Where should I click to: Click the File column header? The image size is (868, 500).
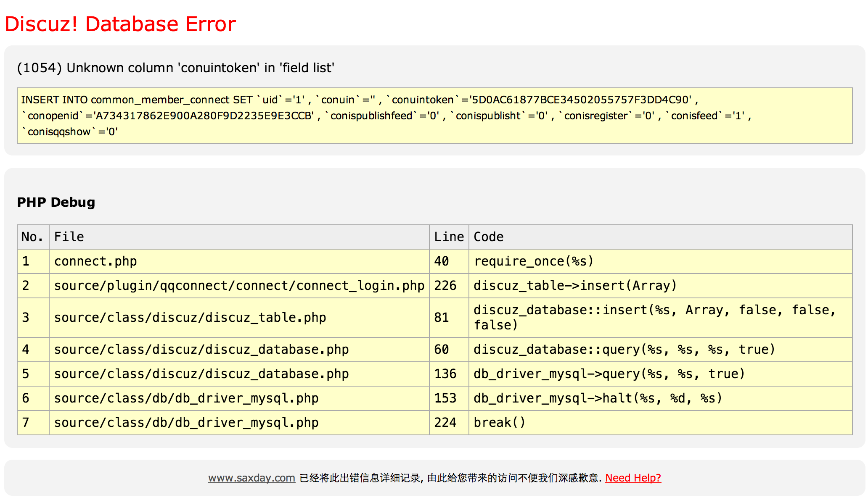[69, 237]
